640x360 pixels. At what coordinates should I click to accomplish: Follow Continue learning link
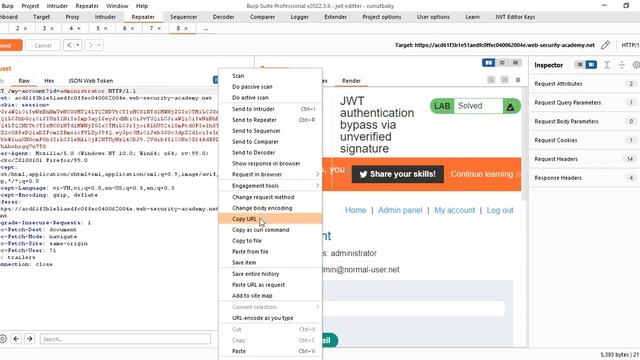[x=482, y=174]
